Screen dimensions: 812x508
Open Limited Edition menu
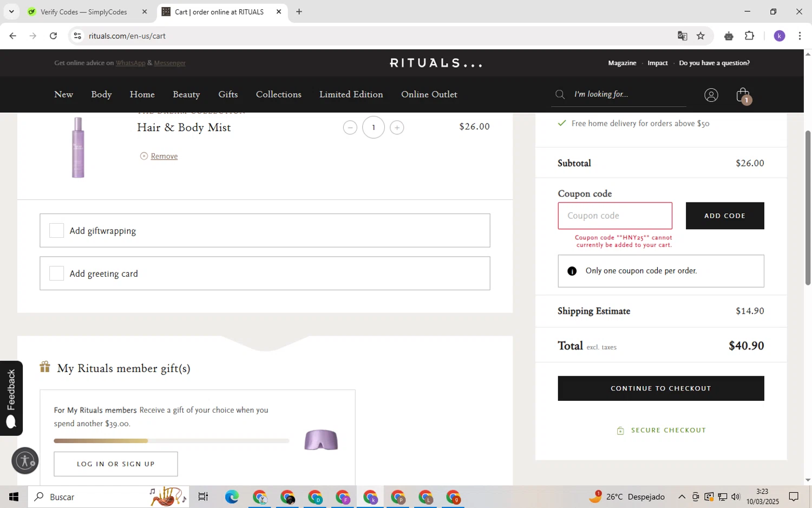pyautogui.click(x=351, y=94)
